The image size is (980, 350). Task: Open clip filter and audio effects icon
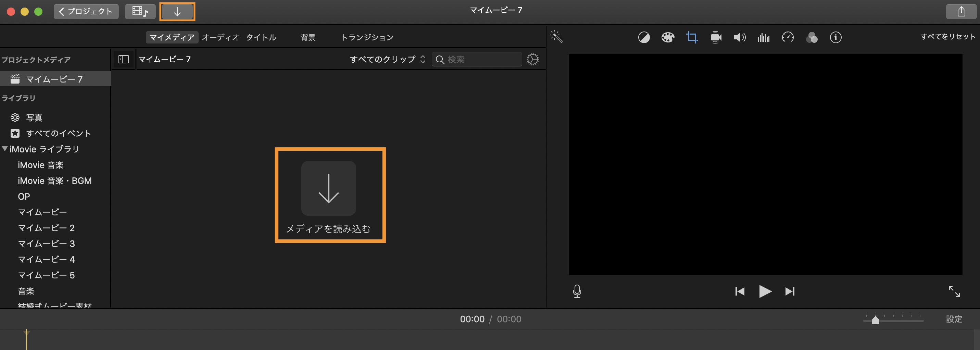pyautogui.click(x=812, y=37)
